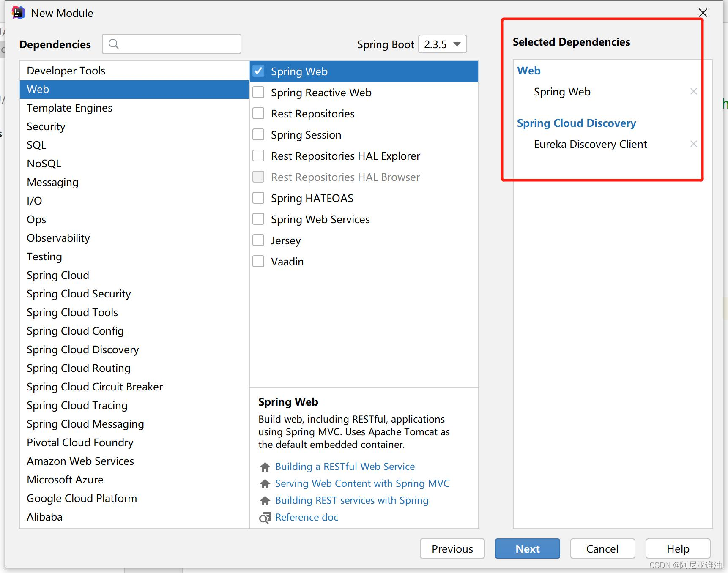Image resolution: width=728 pixels, height=573 pixels.
Task: Click Spring Cloud Discovery heading in selected panel
Action: click(576, 123)
